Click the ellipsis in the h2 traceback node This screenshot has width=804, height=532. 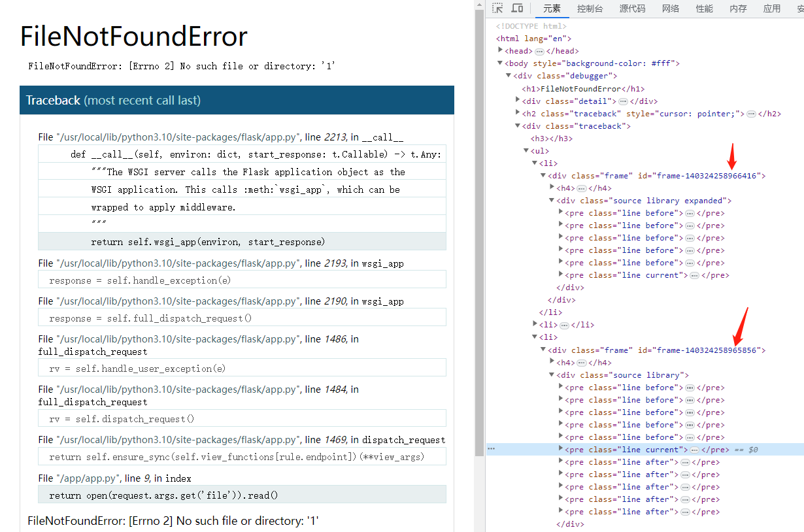coord(751,114)
